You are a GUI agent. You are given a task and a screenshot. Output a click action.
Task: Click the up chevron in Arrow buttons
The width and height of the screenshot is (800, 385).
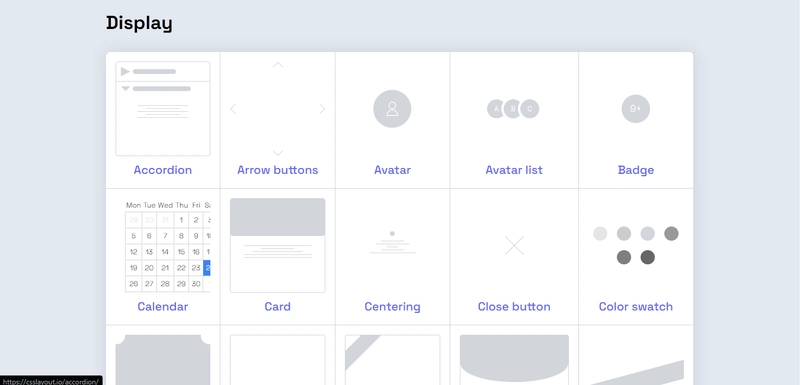point(278,65)
